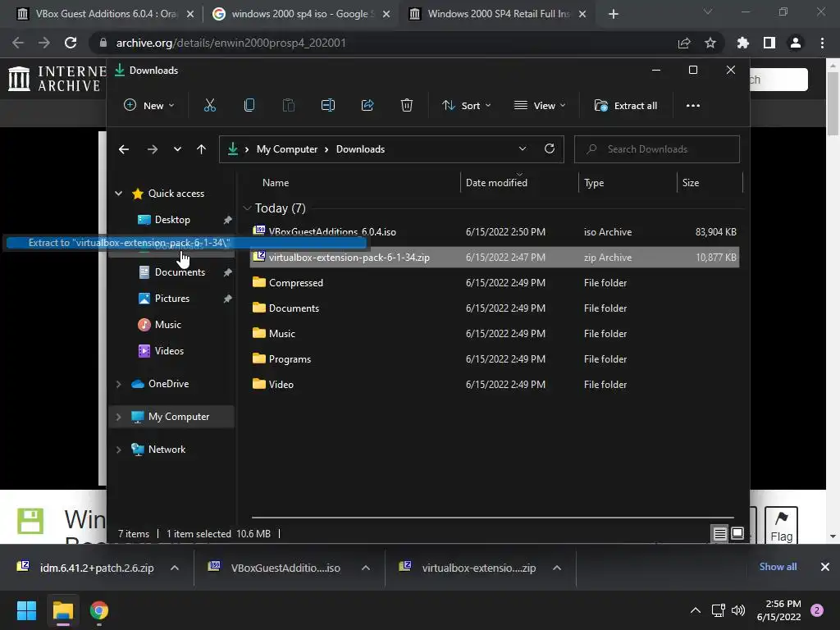Close the downloads bar in Chrome
The image size is (840, 630).
click(x=825, y=567)
